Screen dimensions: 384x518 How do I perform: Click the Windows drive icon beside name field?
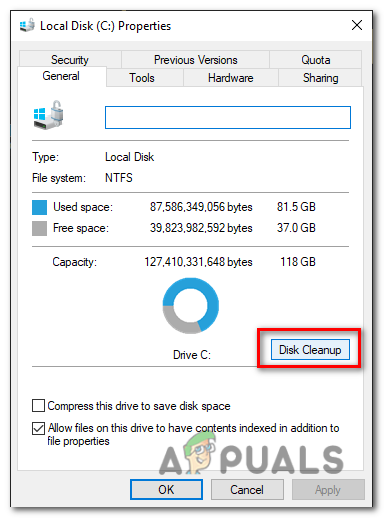[x=49, y=115]
